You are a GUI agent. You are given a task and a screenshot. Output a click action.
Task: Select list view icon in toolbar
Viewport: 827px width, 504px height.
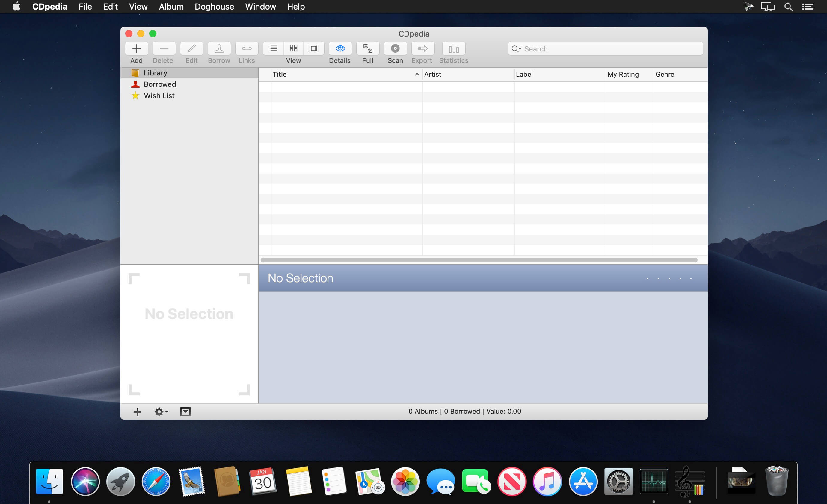(274, 48)
